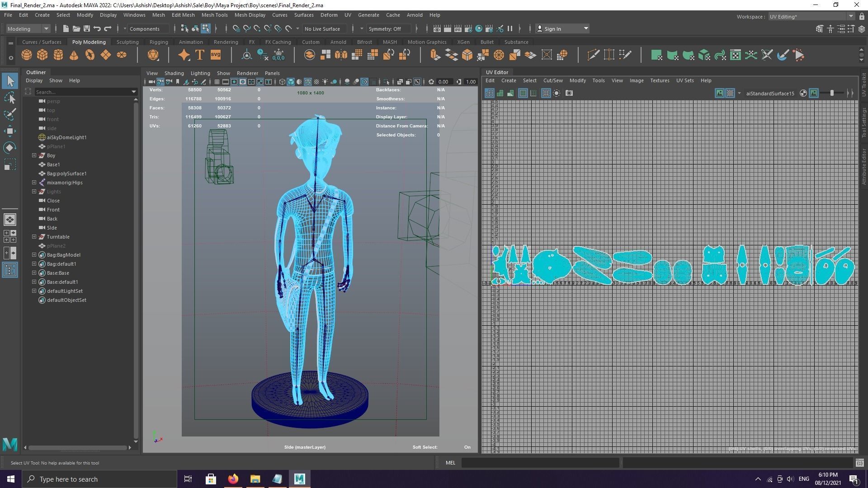Click the Outliner search field
The height and width of the screenshot is (488, 868).
(82, 92)
